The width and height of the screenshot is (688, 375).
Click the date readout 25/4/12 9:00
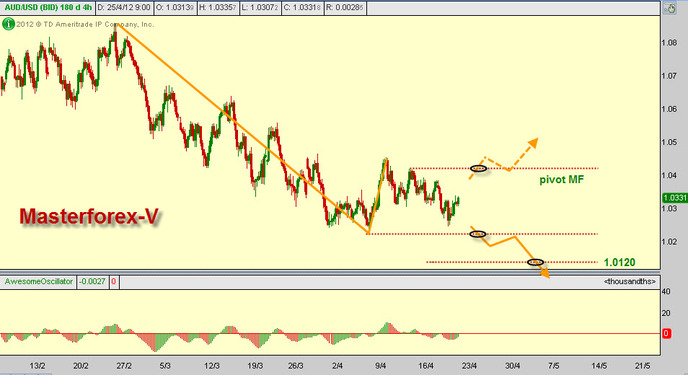[124, 7]
